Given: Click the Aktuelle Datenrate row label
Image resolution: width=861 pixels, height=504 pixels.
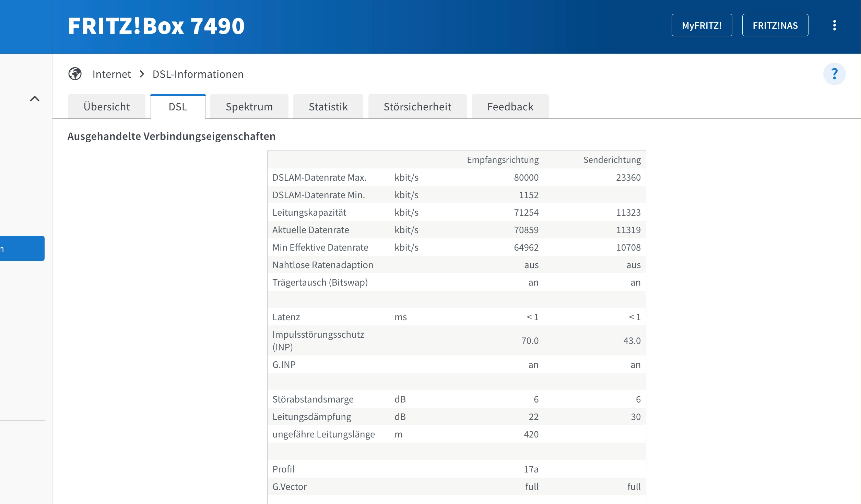Looking at the screenshot, I should [310, 230].
